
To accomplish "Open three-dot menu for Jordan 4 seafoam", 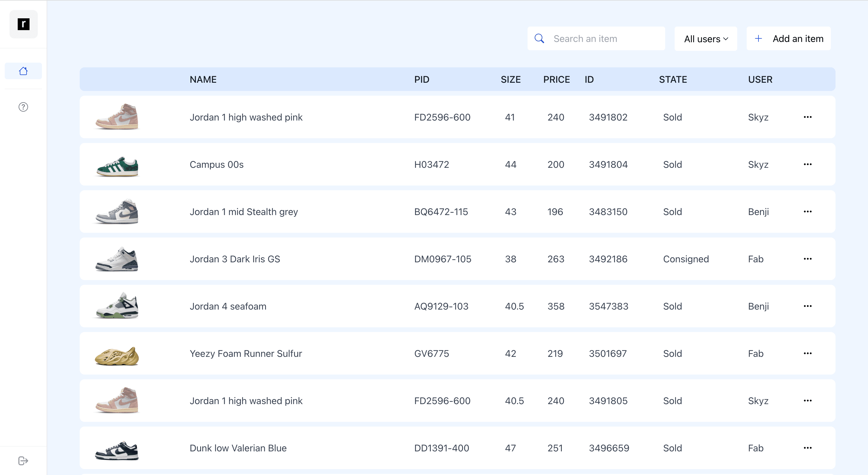I will tap(807, 306).
